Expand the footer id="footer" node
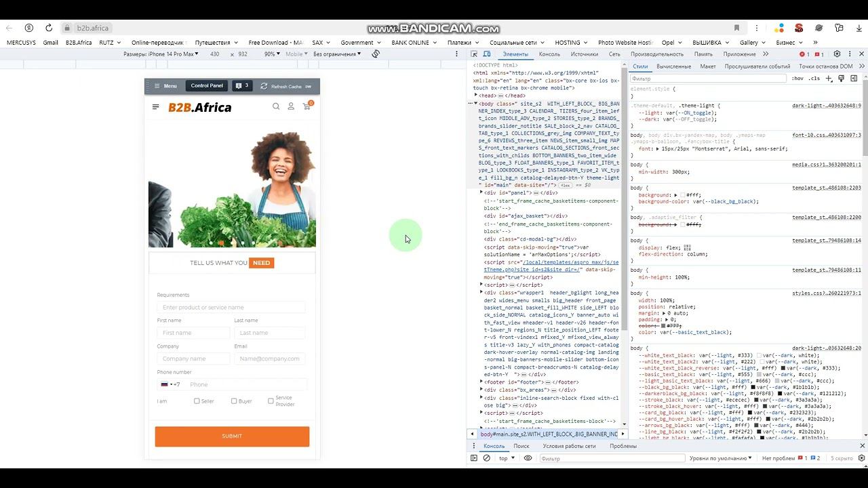 pyautogui.click(x=481, y=382)
